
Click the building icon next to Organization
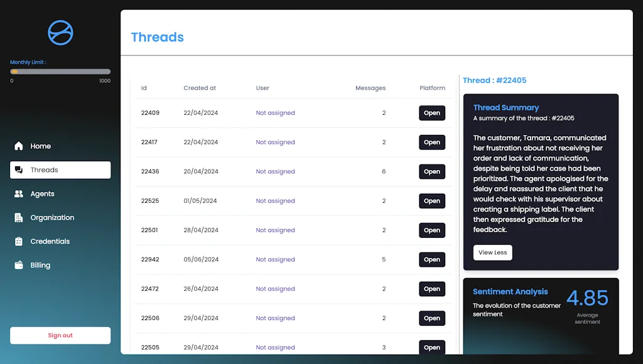click(19, 217)
